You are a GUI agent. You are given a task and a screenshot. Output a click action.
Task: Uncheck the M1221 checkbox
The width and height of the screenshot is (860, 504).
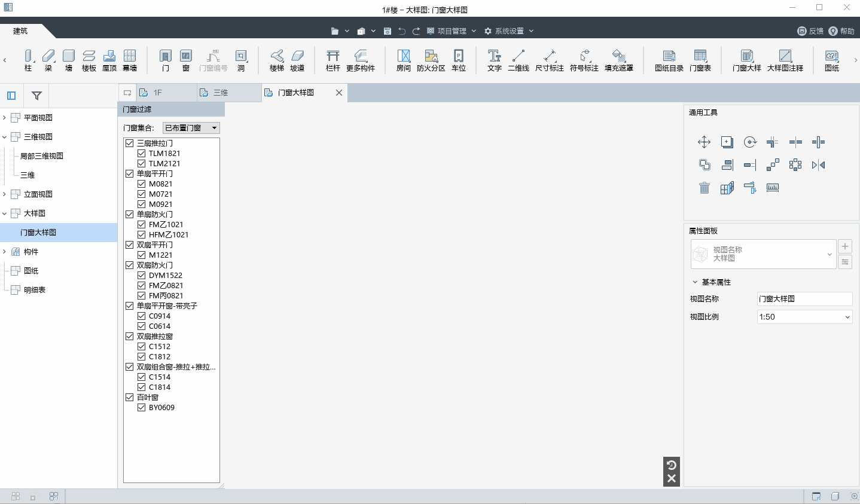point(141,255)
